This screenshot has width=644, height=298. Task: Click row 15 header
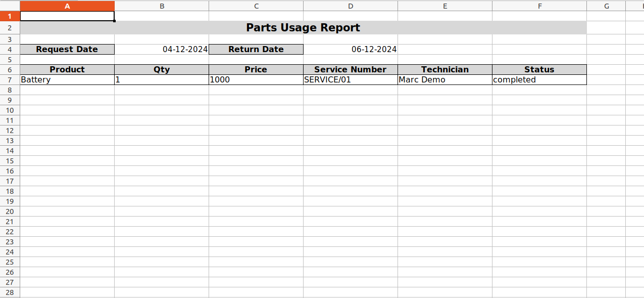coord(10,161)
